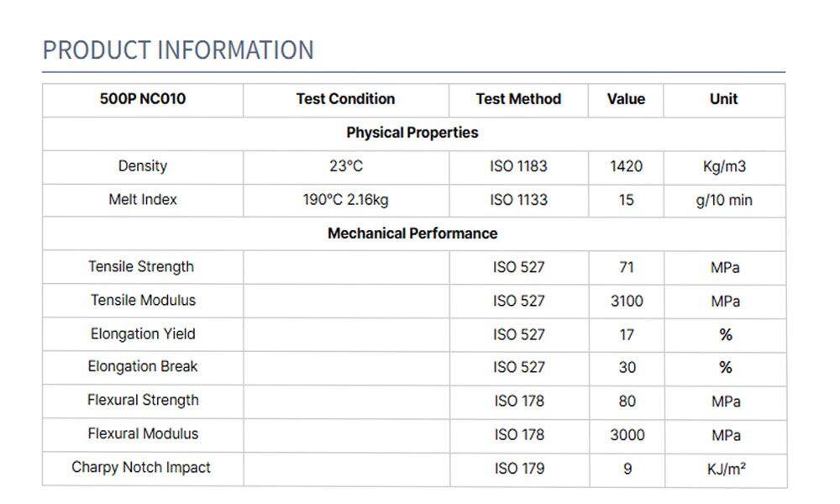840x504 pixels.
Task: Click the KJ/m² unit cell
Action: pyautogui.click(x=726, y=469)
